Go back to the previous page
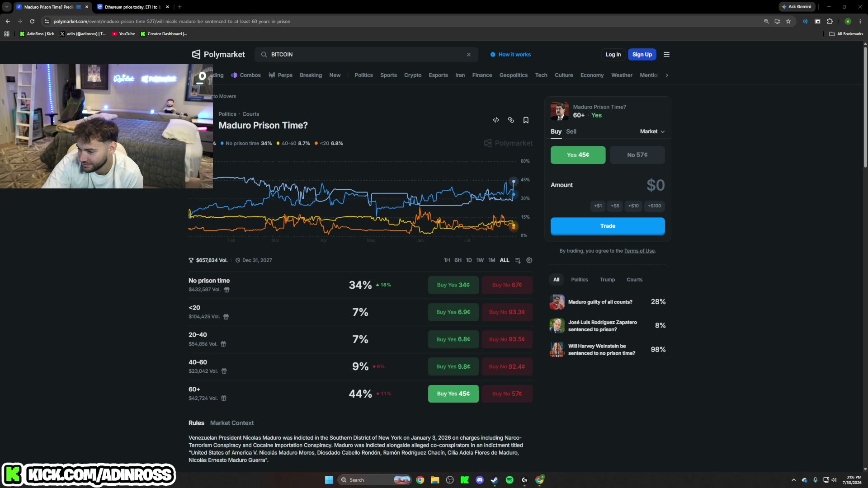This screenshot has width=868, height=488. click(8, 21)
